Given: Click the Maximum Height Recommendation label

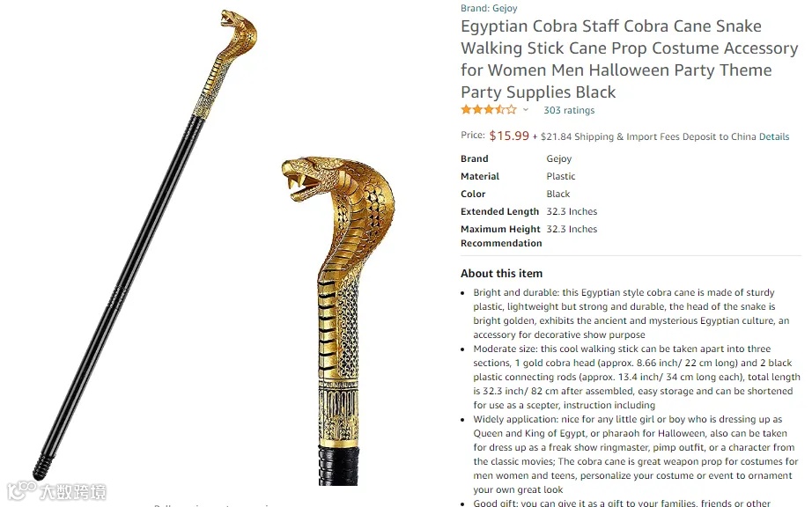Looking at the screenshot, I should pyautogui.click(x=501, y=236).
